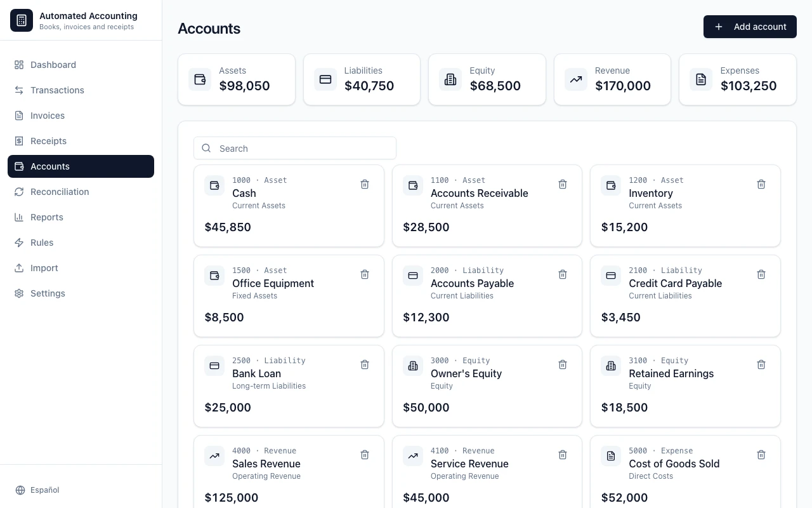The width and height of the screenshot is (812, 508).
Task: Delete Credit Card Payable via trash icon
Action: coord(761,274)
